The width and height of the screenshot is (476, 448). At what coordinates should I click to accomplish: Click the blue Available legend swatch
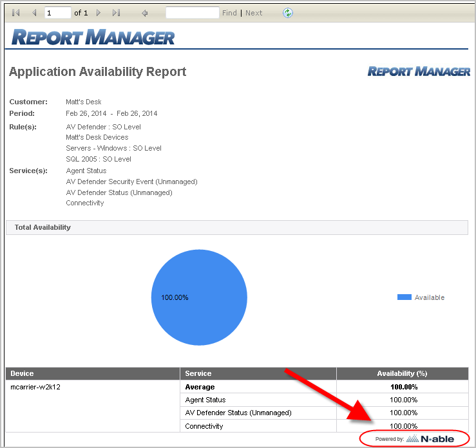pyautogui.click(x=405, y=297)
